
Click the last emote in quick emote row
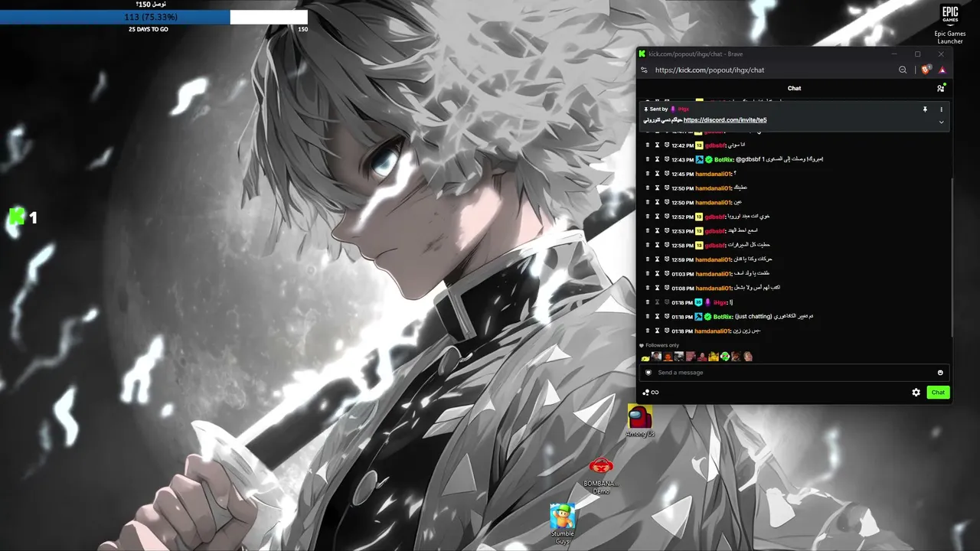tap(748, 357)
